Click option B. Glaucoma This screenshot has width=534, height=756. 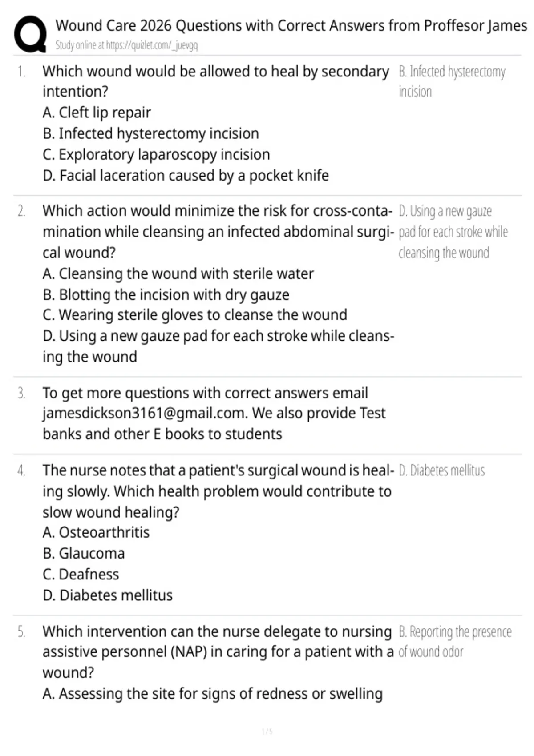(84, 553)
